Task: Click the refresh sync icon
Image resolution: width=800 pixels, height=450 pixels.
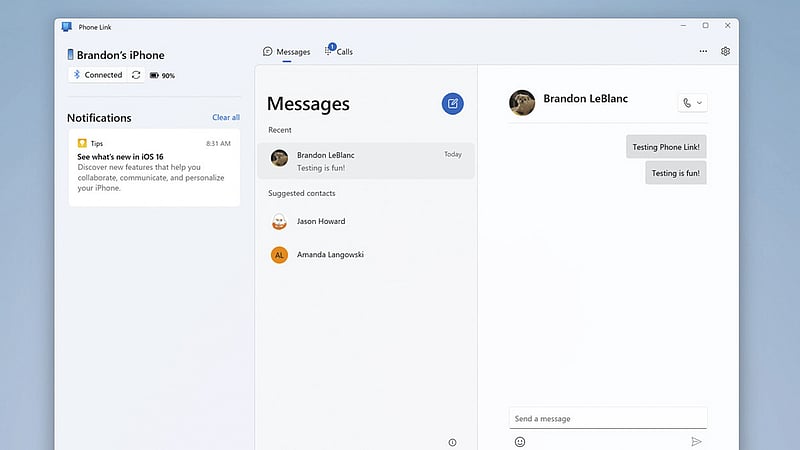Action: [x=136, y=75]
